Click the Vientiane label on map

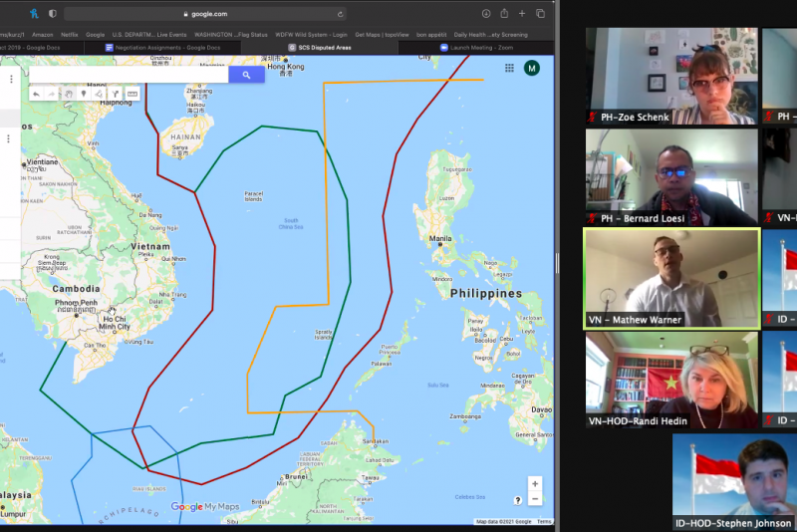(x=42, y=162)
